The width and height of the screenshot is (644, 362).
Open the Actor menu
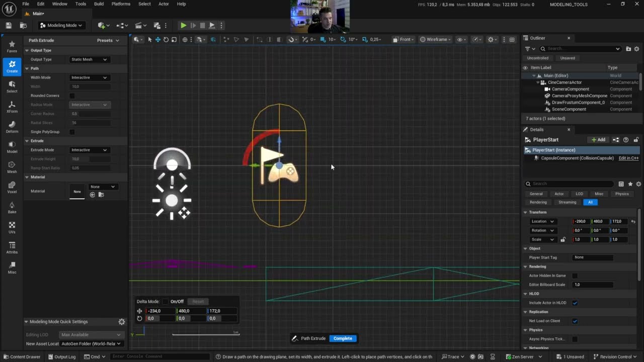(164, 4)
